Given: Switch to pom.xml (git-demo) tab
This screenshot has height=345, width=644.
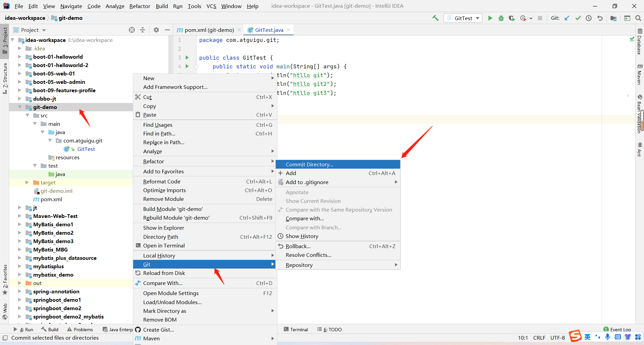Looking at the screenshot, I should coord(209,30).
